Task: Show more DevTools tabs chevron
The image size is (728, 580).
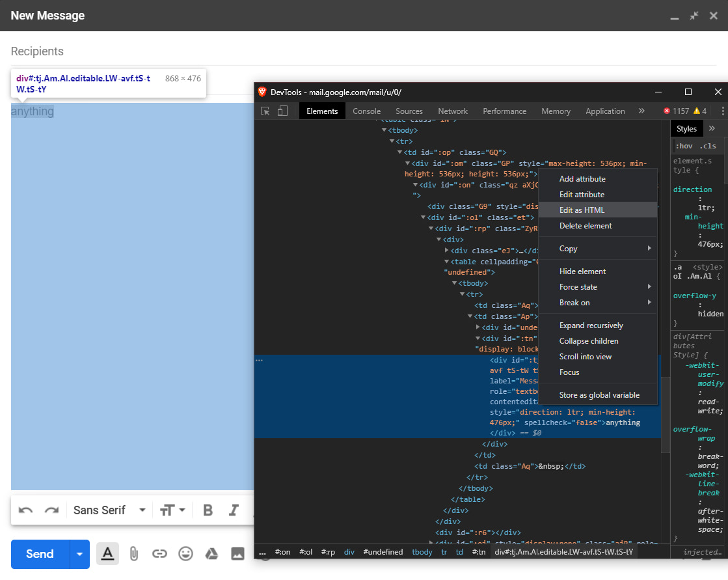Action: point(641,111)
